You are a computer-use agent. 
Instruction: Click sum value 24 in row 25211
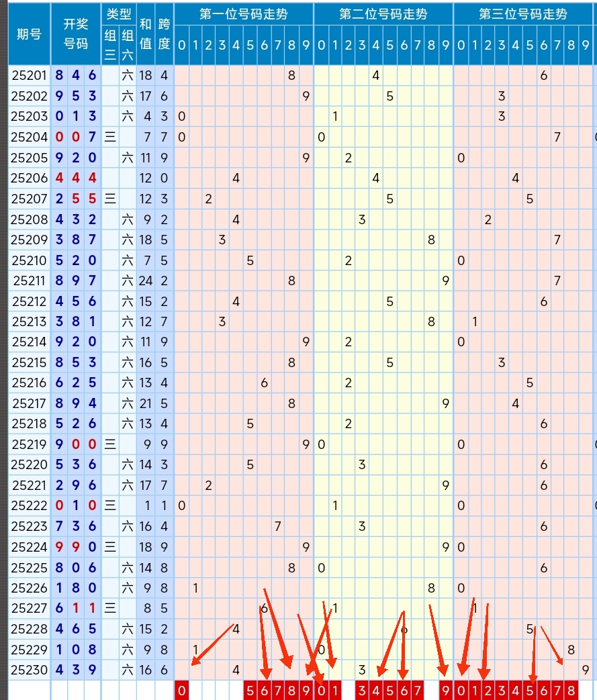point(145,281)
